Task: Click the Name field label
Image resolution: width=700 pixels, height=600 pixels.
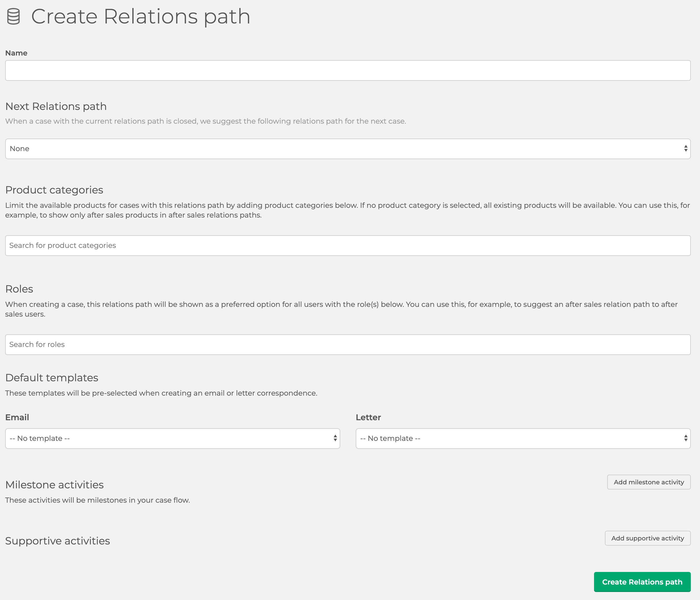Action: click(x=16, y=53)
